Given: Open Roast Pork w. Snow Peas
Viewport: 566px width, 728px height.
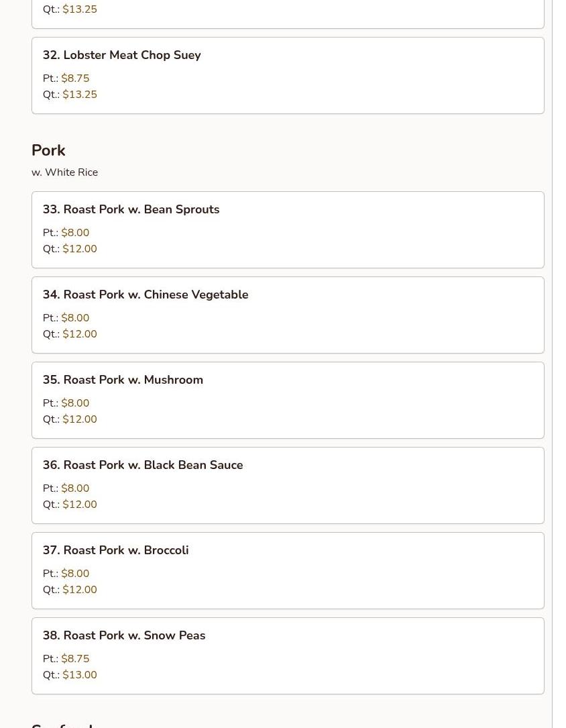Looking at the screenshot, I should pos(123,635).
